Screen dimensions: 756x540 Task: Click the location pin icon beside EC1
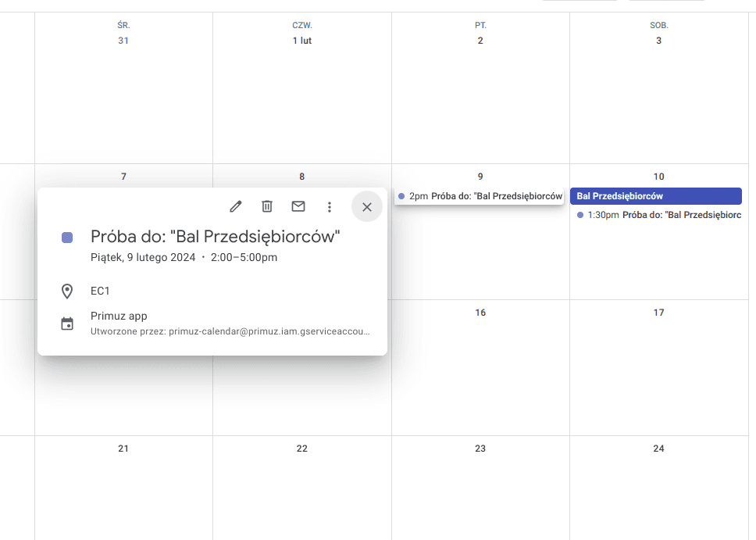(67, 291)
